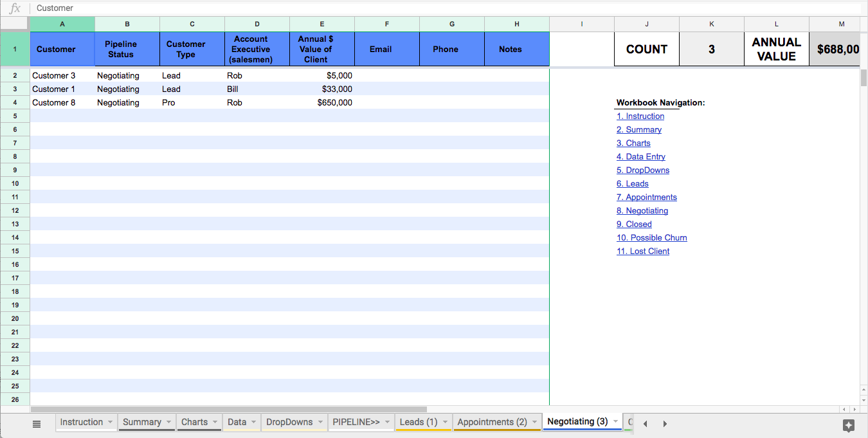Open the Negotiating (3) tab dropdown arrow

[x=615, y=422]
